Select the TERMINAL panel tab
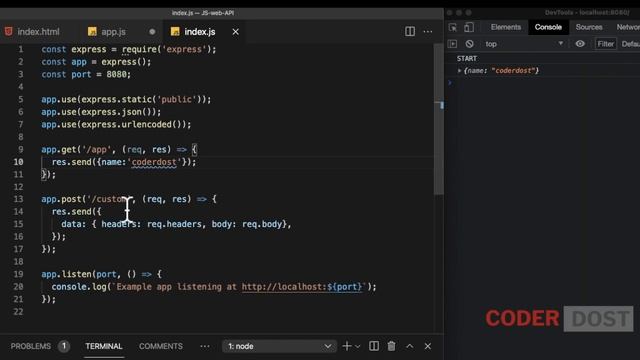The height and width of the screenshot is (360, 640). (104, 346)
